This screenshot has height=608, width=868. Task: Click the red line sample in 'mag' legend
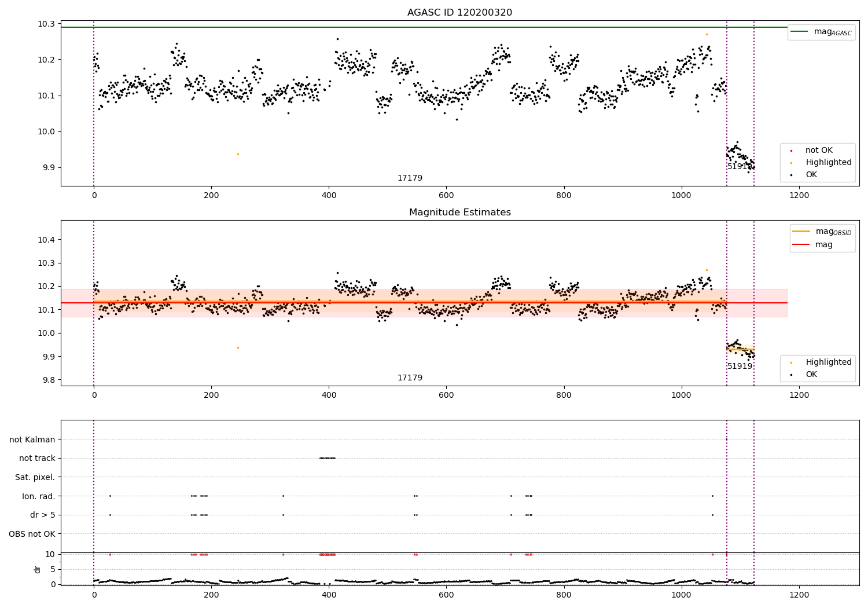point(800,245)
